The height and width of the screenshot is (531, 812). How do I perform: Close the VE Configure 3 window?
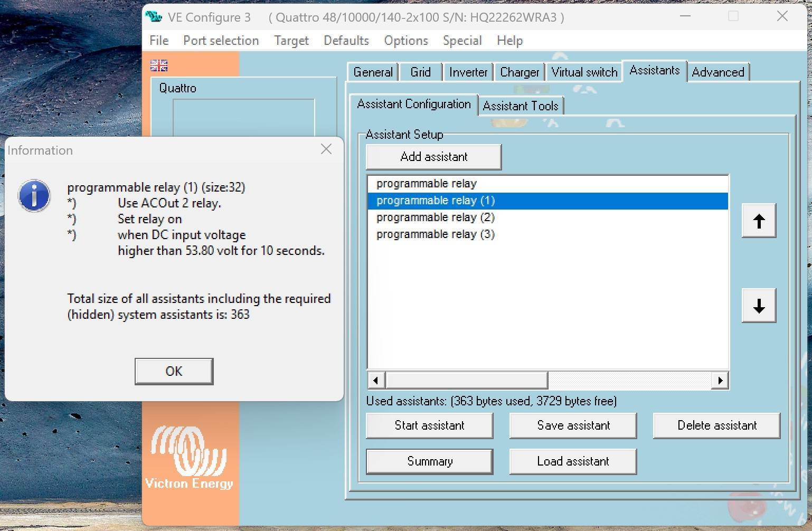782,16
